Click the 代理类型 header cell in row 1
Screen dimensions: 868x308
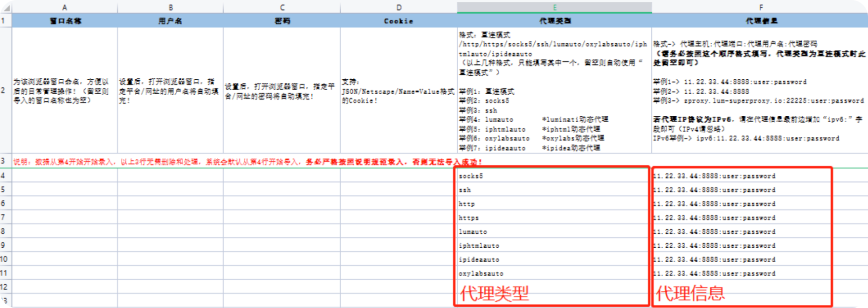tap(554, 21)
